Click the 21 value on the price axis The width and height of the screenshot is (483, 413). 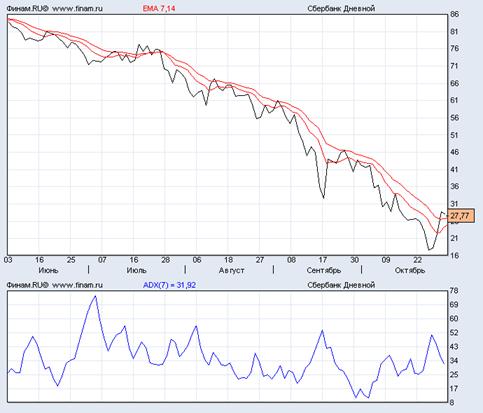coord(455,238)
